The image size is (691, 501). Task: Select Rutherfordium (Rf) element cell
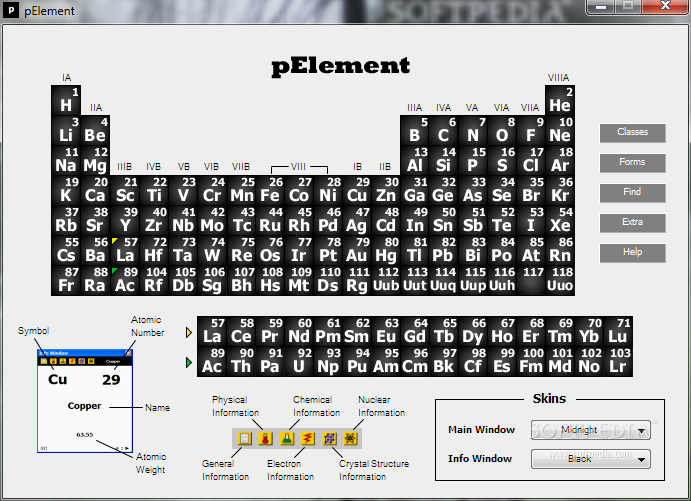pos(153,280)
